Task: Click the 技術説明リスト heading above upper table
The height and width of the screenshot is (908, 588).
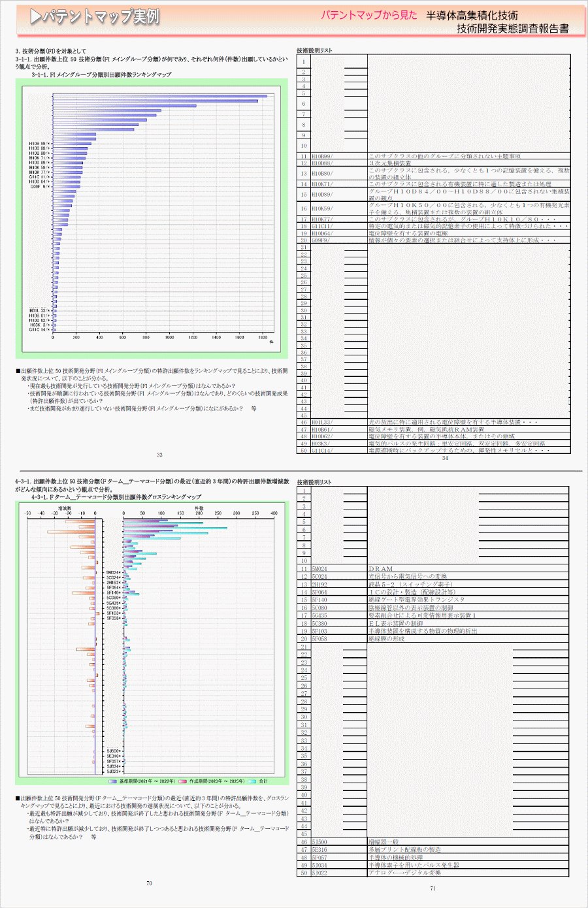Action: pos(314,50)
